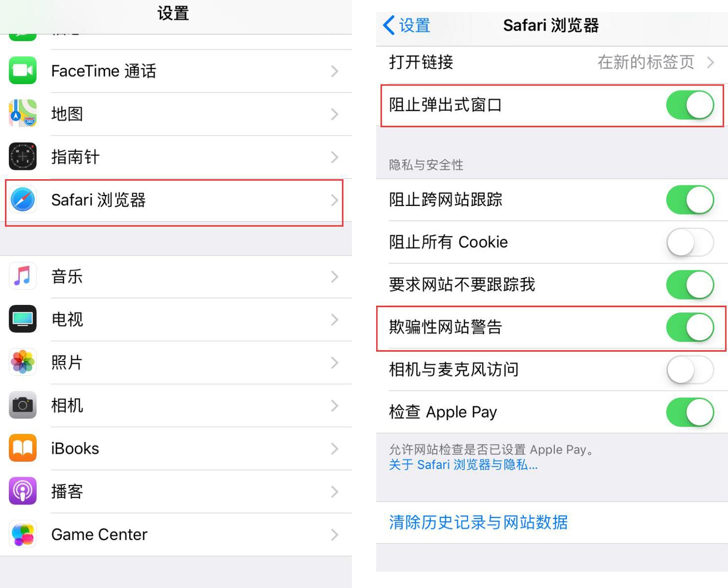
Task: Open FaceTime 通话 settings via its icon
Action: [22, 70]
